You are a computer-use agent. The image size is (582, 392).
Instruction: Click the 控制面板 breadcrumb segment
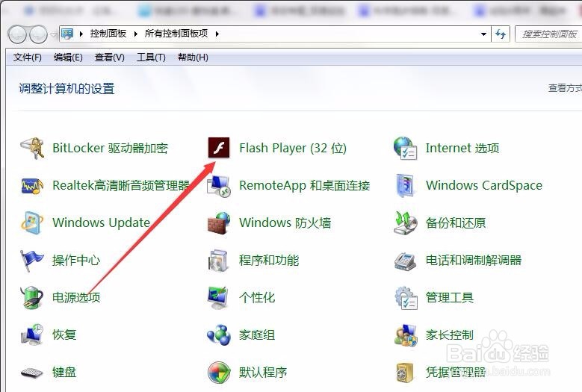pyautogui.click(x=108, y=34)
